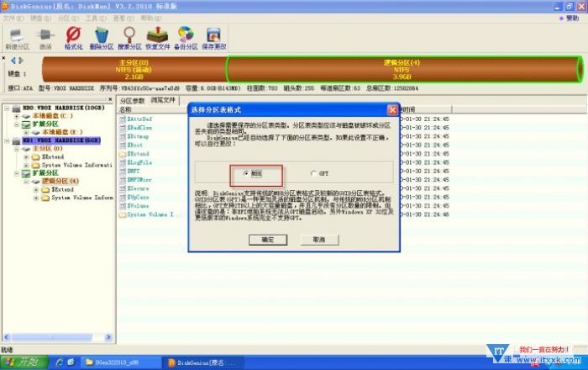Screen dimensions: 588x370
Task: Open the 分区 menu
Action: 68,18
